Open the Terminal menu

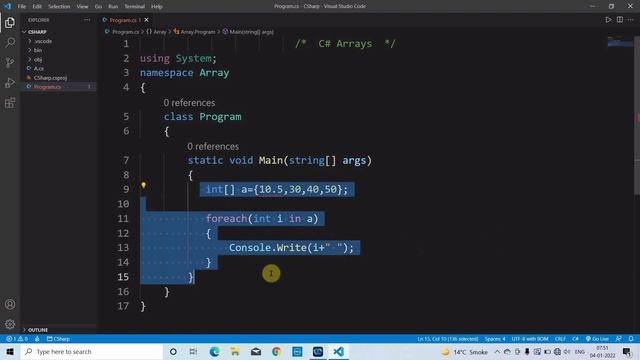tap(134, 7)
